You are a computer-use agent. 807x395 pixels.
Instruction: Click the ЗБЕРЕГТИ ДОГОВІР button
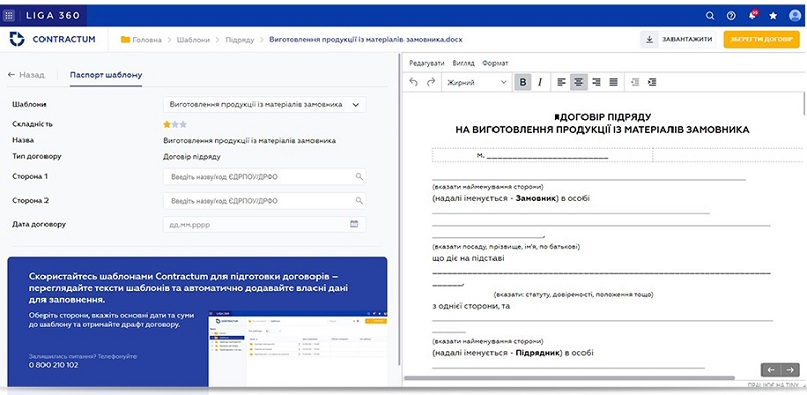click(x=762, y=39)
